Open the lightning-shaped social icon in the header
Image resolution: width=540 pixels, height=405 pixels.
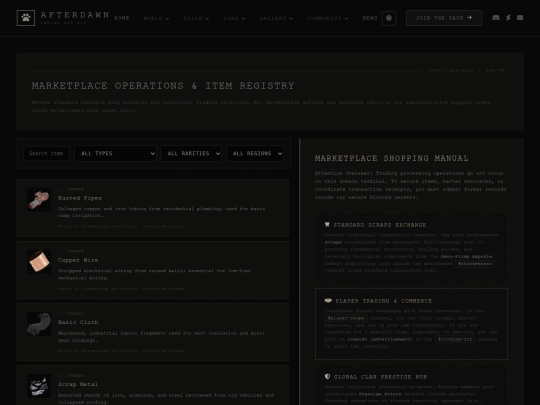click(x=508, y=18)
